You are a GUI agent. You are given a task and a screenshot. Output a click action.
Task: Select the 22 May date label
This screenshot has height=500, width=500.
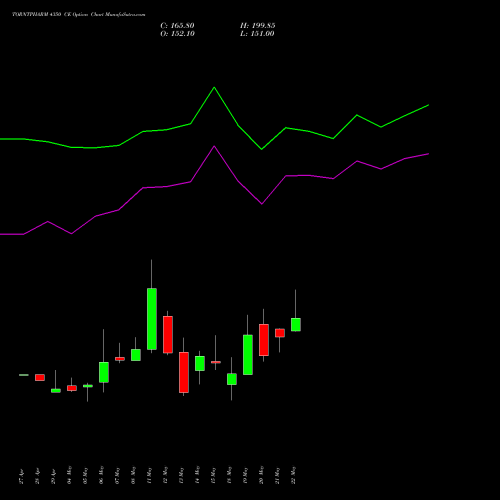click(x=294, y=475)
